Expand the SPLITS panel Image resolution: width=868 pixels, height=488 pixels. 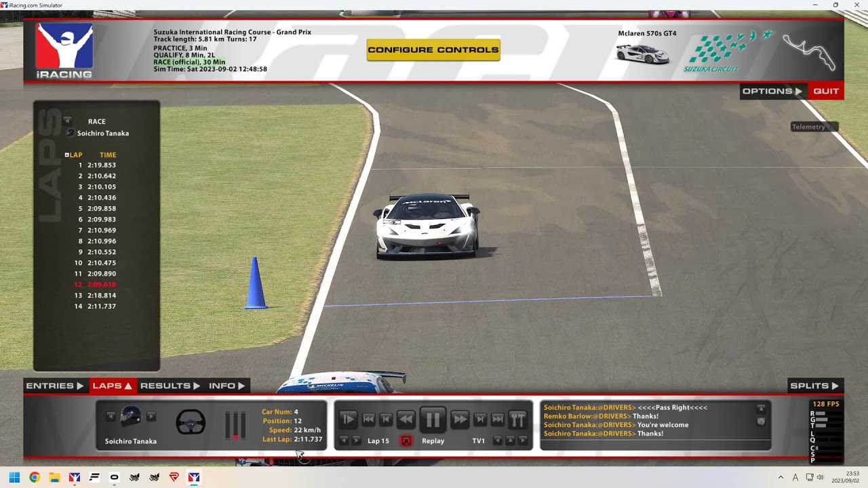[815, 386]
